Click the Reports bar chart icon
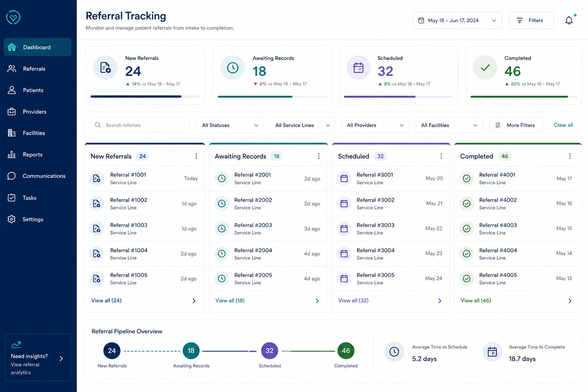This screenshot has width=588, height=392. pyautogui.click(x=12, y=154)
